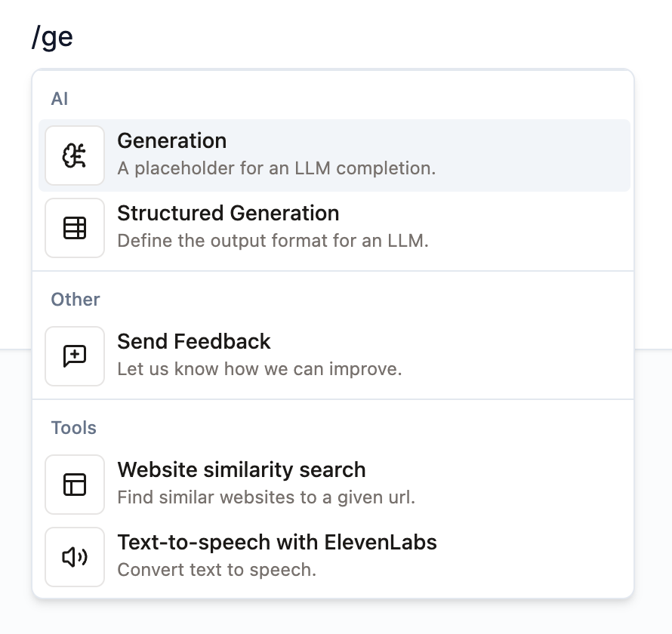
Task: Click the AI section header
Action: coord(60,99)
